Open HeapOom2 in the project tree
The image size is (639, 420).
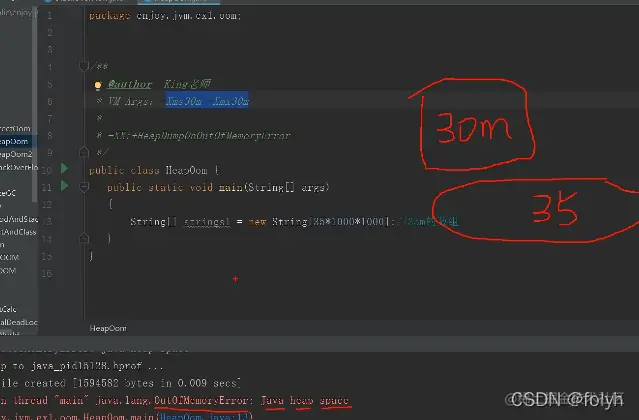coord(16,154)
